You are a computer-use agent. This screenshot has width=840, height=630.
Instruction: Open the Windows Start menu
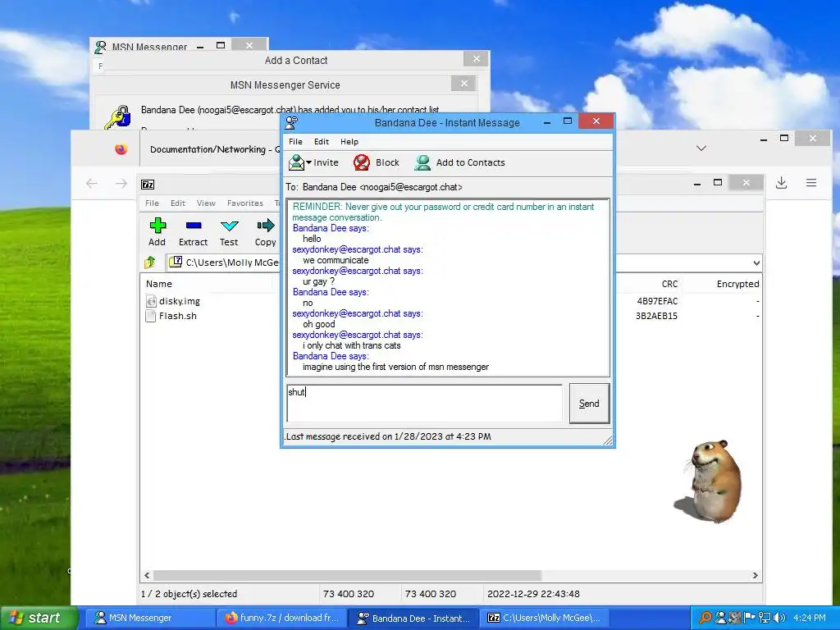39,618
